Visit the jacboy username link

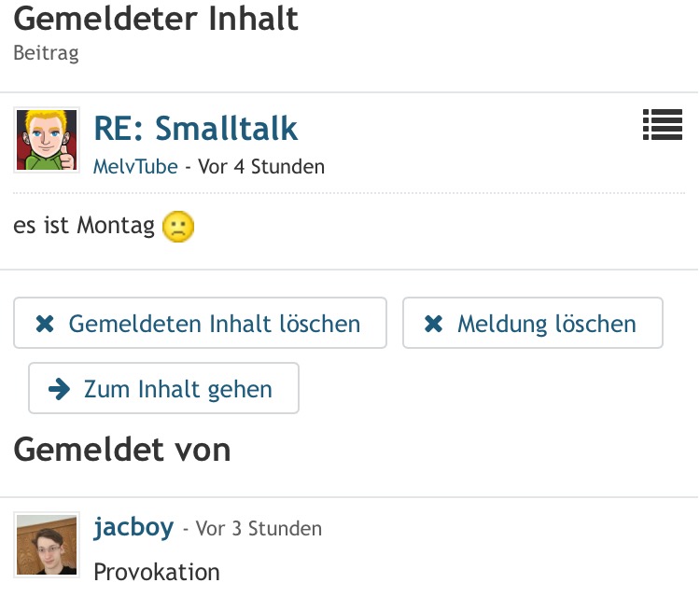133,527
